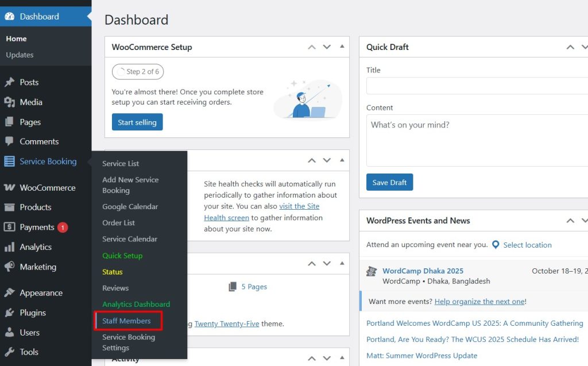Click the Content textarea in Quick Draft
This screenshot has height=366, width=588.
(x=477, y=141)
